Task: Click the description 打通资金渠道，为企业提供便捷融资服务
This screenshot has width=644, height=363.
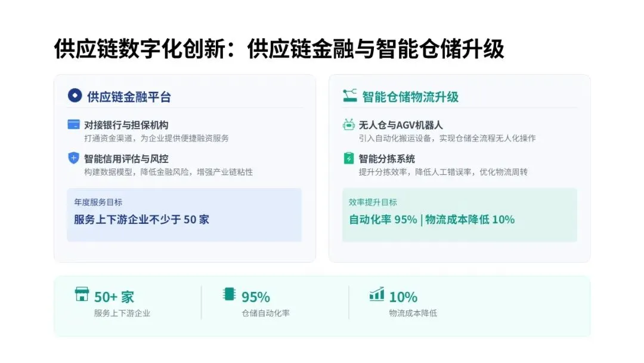Action: 156,138
